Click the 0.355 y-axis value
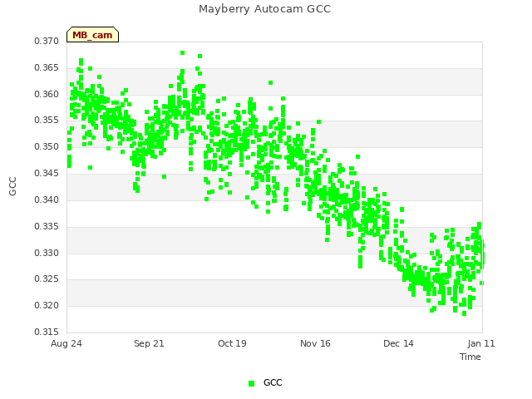Viewport: 532px width, 399px height. pos(47,120)
